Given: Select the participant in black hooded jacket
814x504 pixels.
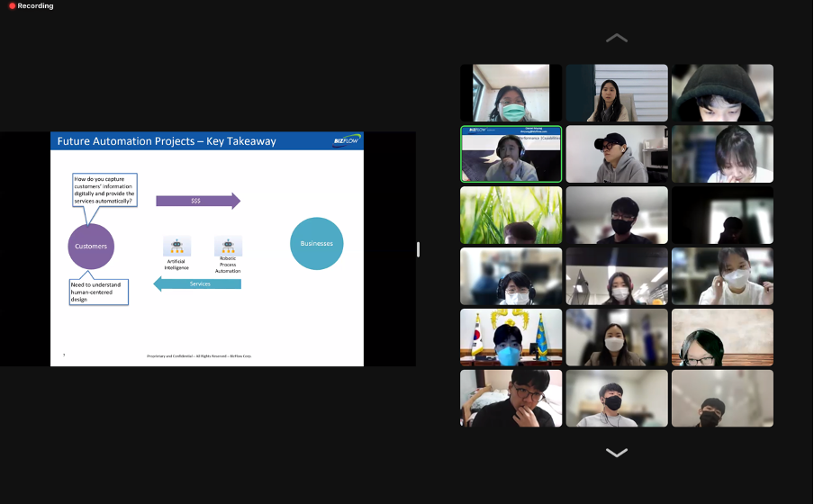Looking at the screenshot, I should (x=723, y=93).
